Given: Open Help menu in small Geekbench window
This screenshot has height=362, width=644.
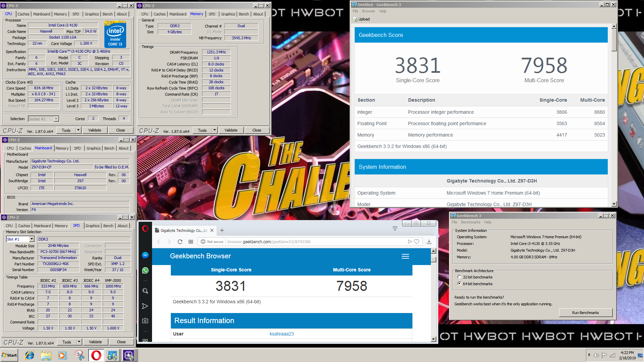Looking at the screenshot, I should 488,222.
